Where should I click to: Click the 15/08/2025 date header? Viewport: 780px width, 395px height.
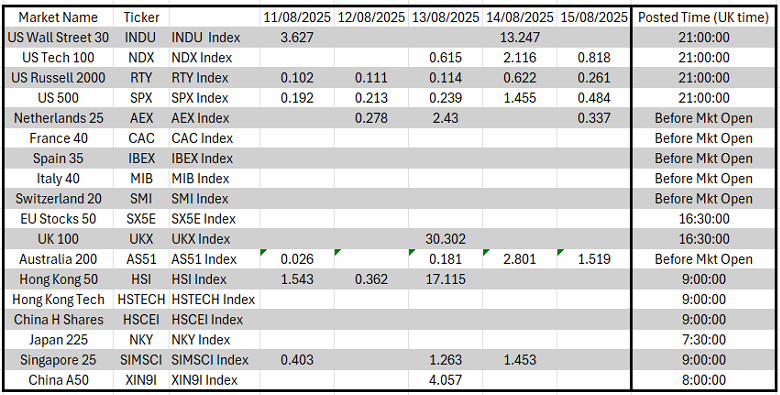(x=594, y=17)
